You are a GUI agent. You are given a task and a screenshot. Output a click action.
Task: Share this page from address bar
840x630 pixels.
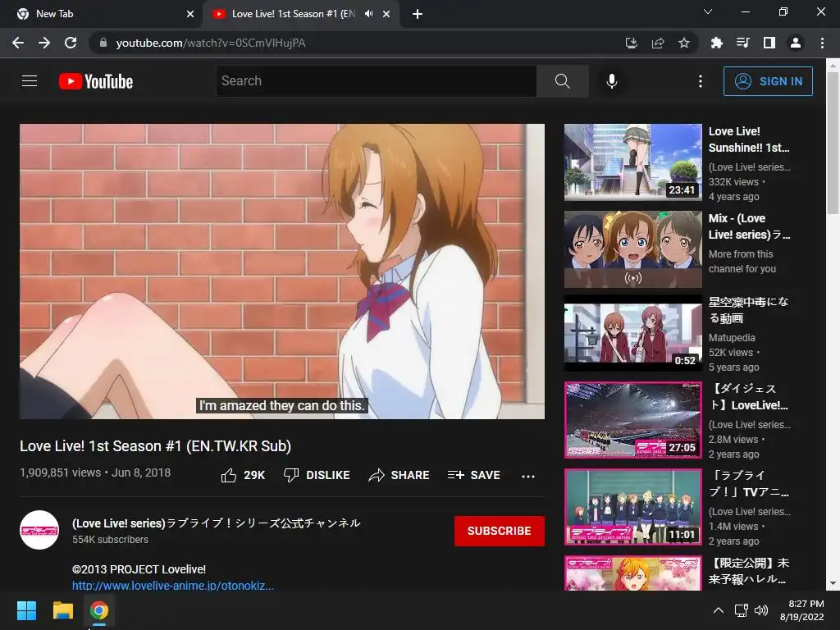(x=658, y=43)
